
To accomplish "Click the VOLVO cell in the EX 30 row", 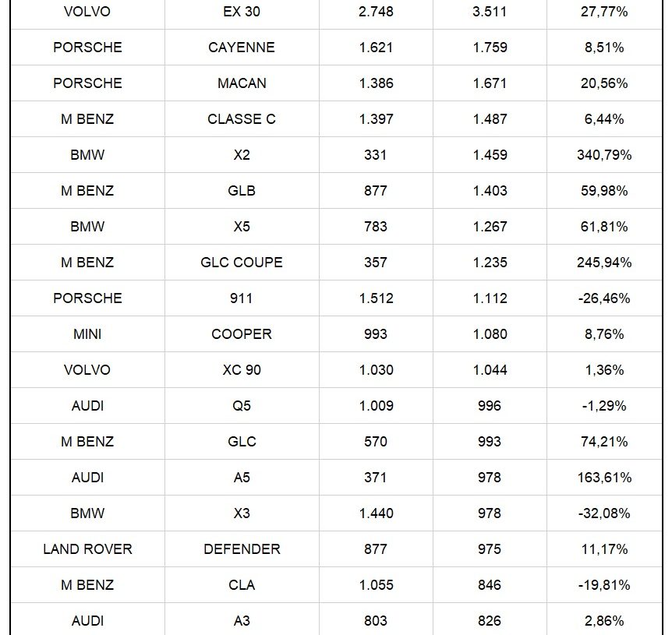I will 87,12.
